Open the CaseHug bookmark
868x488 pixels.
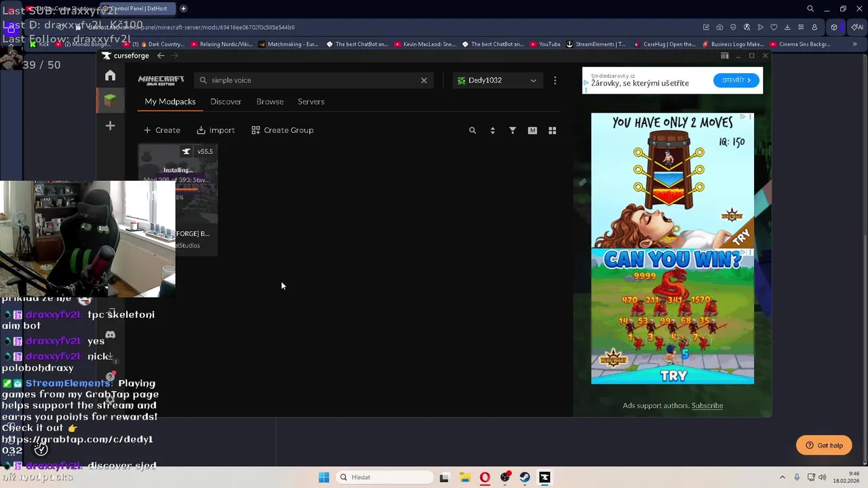click(665, 44)
